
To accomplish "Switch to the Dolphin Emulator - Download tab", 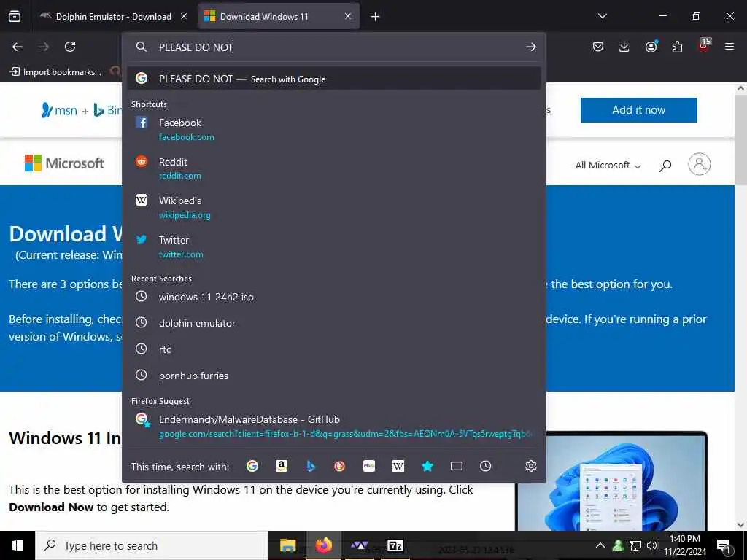I will (113, 17).
